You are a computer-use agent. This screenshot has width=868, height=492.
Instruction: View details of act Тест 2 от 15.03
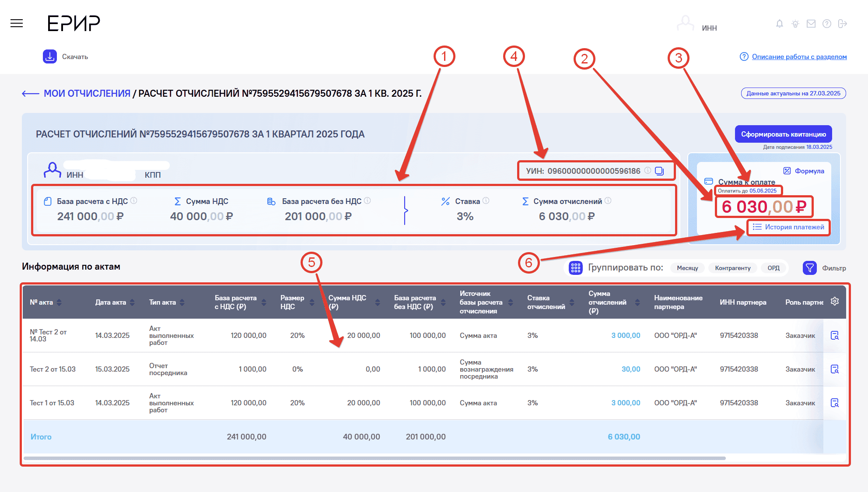834,369
